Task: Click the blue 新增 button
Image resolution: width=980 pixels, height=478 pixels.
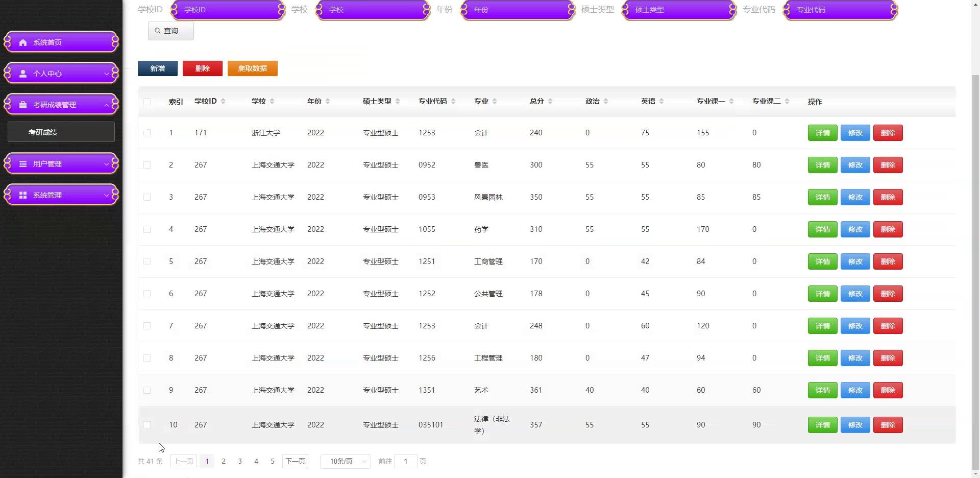Action: pyautogui.click(x=158, y=68)
